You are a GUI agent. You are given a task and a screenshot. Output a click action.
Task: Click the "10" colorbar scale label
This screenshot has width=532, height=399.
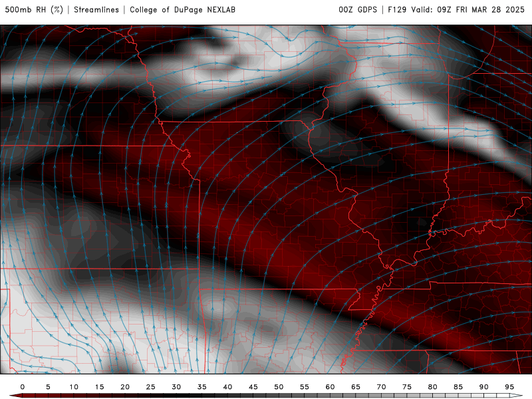click(74, 387)
